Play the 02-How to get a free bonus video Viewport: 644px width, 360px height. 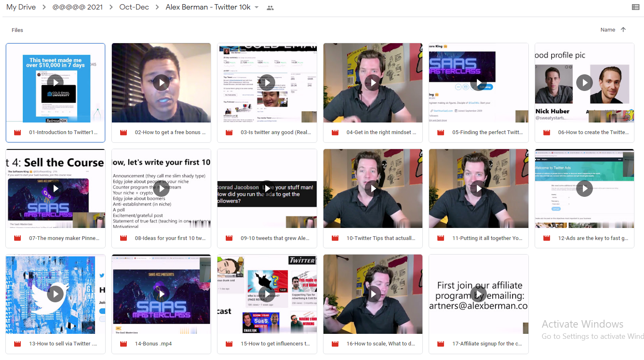pos(161,83)
